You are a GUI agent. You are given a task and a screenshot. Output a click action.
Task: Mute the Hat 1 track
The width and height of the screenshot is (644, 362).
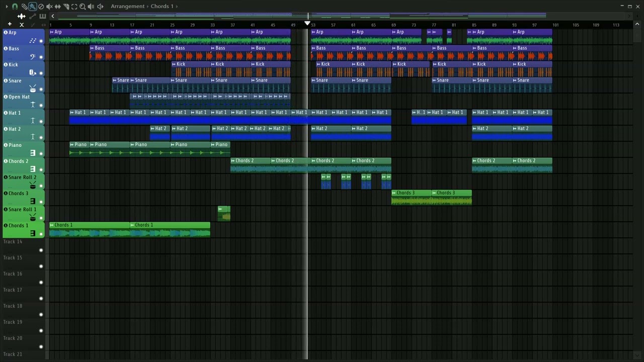[x=41, y=122]
